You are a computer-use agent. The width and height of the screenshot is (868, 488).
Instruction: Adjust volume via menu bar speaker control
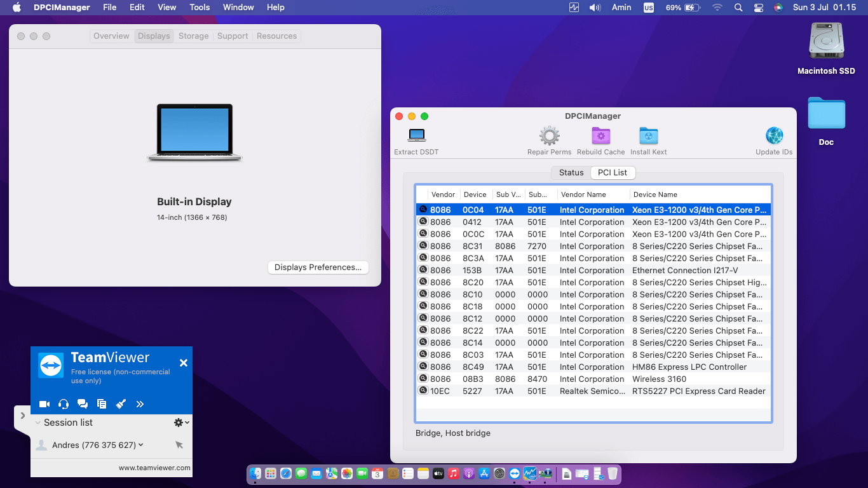tap(595, 7)
